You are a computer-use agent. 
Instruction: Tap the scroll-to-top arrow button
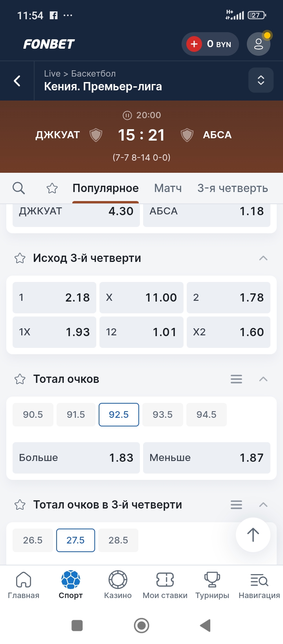coord(253,534)
